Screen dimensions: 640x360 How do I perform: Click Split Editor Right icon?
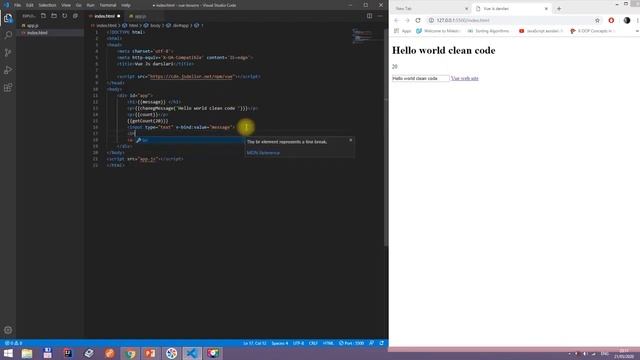pyautogui.click(x=369, y=16)
